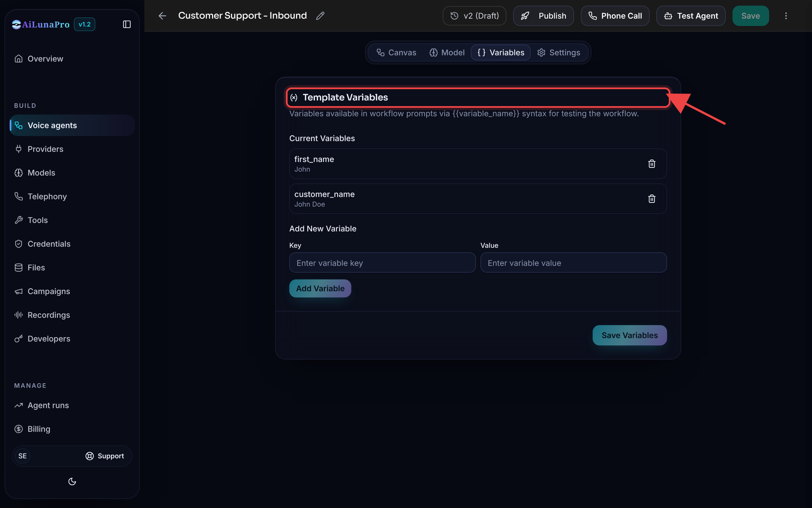
Task: Delete the first_name variable
Action: (652, 164)
